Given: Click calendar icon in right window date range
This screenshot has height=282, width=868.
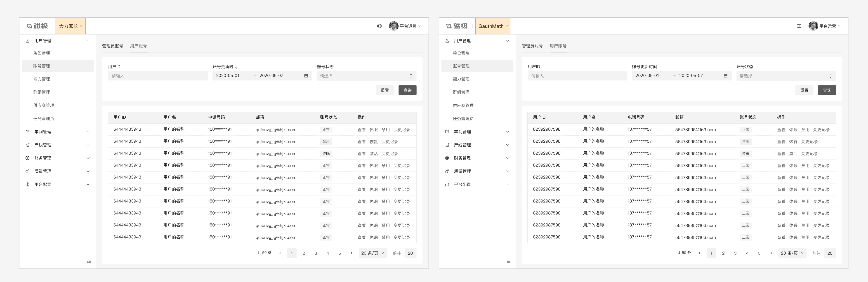Looking at the screenshot, I should (x=725, y=75).
